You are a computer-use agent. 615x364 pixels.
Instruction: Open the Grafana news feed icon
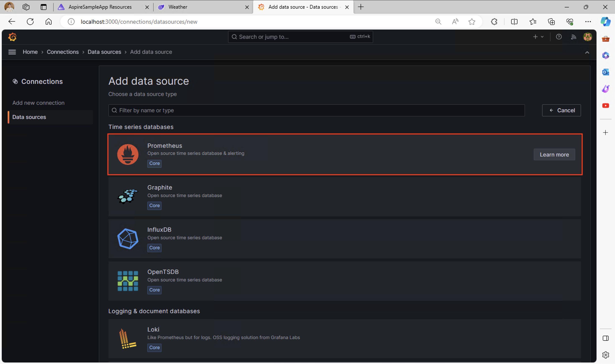574,37
